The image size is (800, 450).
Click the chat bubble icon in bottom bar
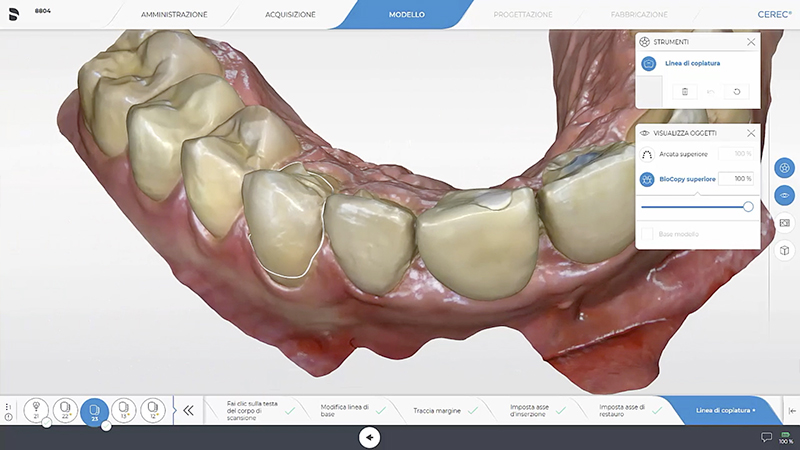[766, 437]
